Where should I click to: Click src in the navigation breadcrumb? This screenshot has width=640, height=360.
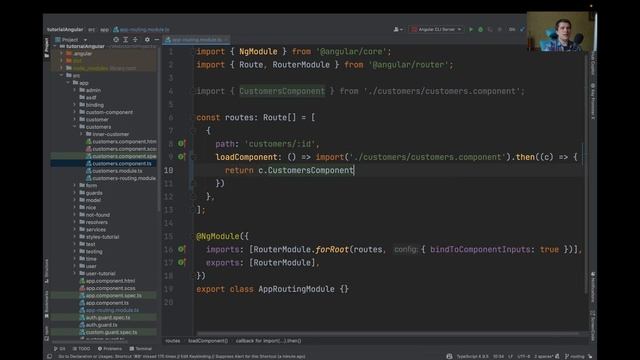(x=91, y=29)
